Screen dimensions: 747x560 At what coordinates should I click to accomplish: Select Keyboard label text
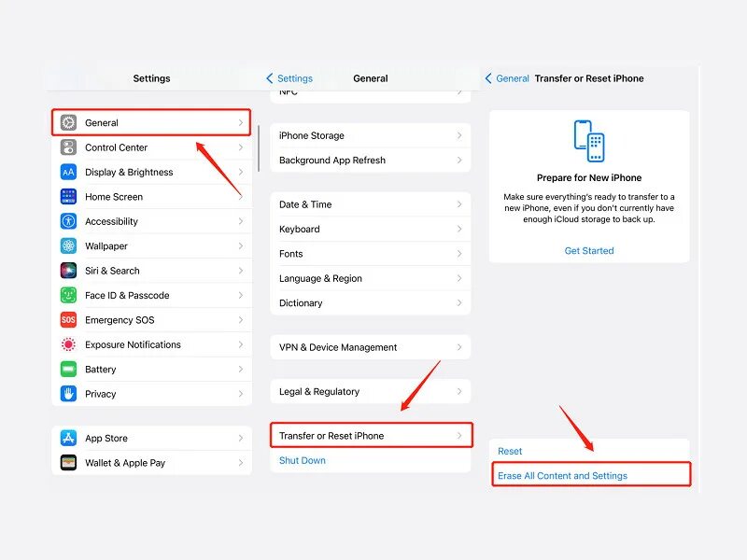[x=299, y=229]
